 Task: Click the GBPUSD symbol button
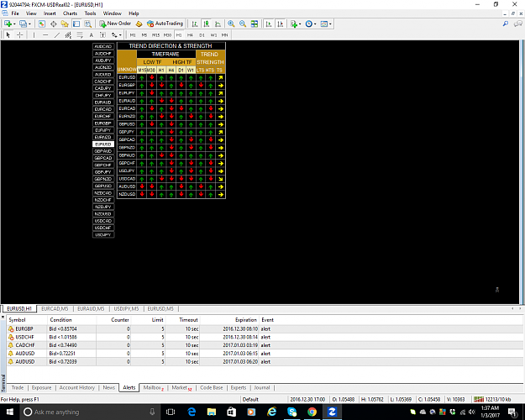tap(103, 186)
